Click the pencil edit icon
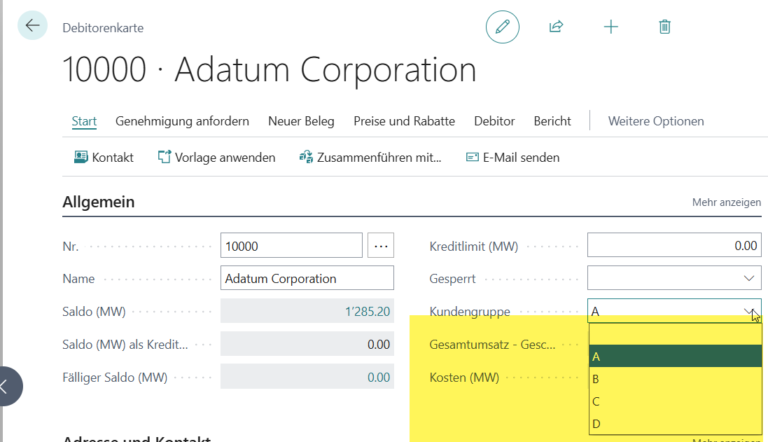This screenshot has width=768, height=442. click(502, 27)
